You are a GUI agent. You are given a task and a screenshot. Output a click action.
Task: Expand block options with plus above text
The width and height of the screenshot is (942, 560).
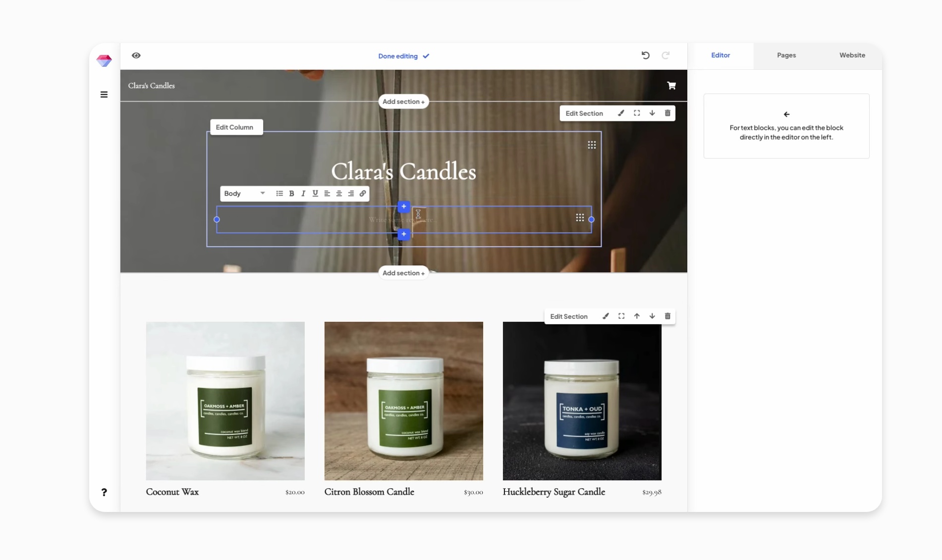(x=404, y=206)
